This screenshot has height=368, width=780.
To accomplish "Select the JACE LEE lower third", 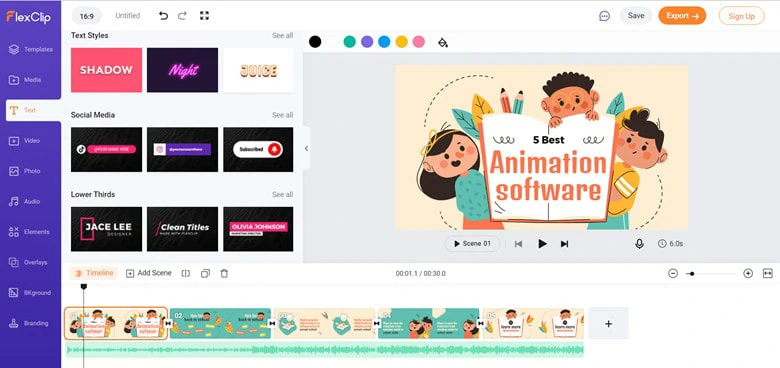I will pyautogui.click(x=106, y=229).
